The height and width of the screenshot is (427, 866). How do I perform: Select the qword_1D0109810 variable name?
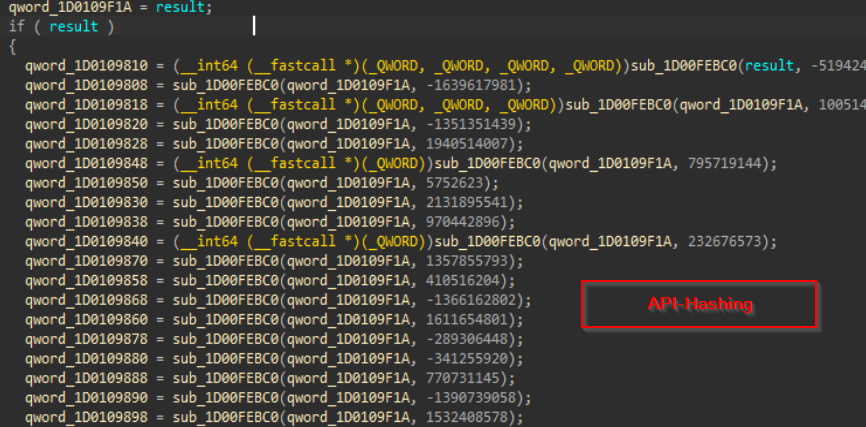(x=87, y=66)
